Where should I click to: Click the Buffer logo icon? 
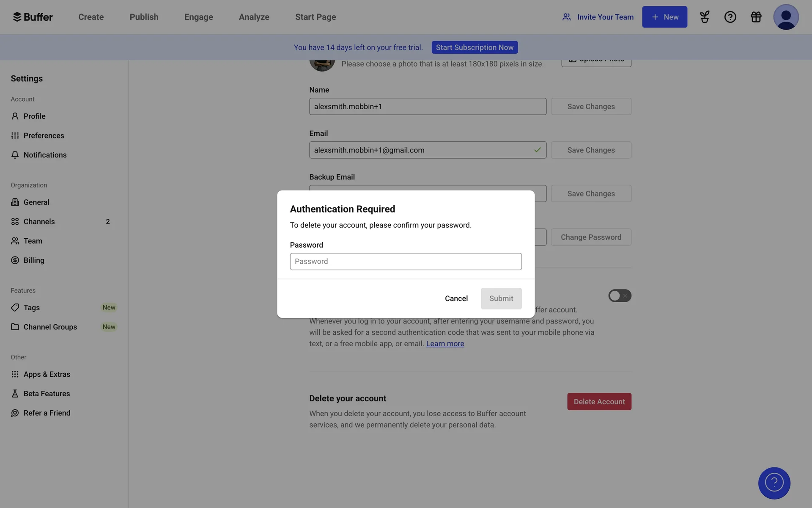point(17,17)
